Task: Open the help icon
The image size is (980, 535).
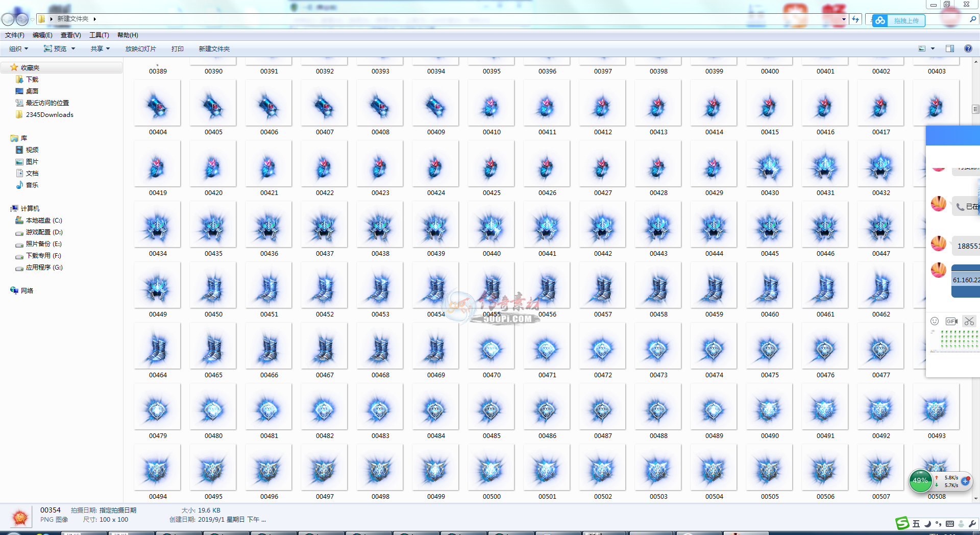Action: (968, 49)
